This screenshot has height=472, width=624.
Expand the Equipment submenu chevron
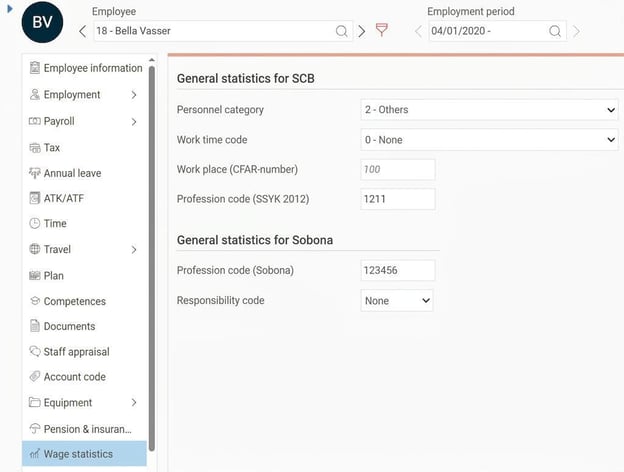click(134, 403)
